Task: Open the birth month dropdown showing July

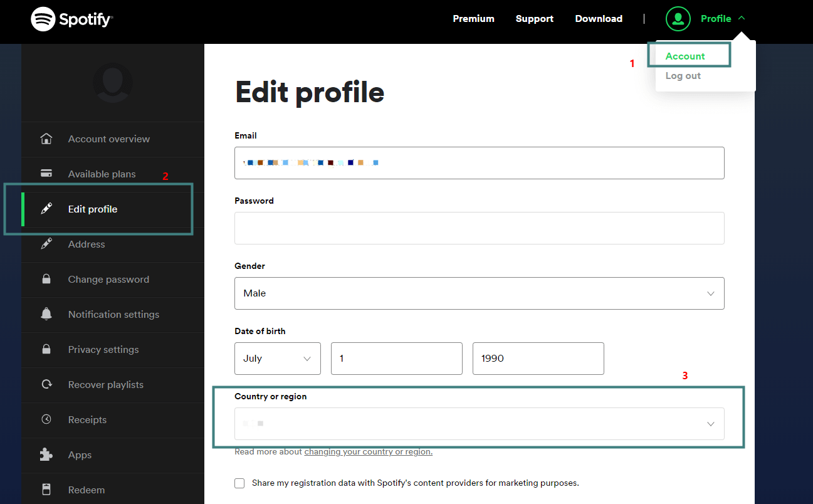Action: [x=278, y=358]
